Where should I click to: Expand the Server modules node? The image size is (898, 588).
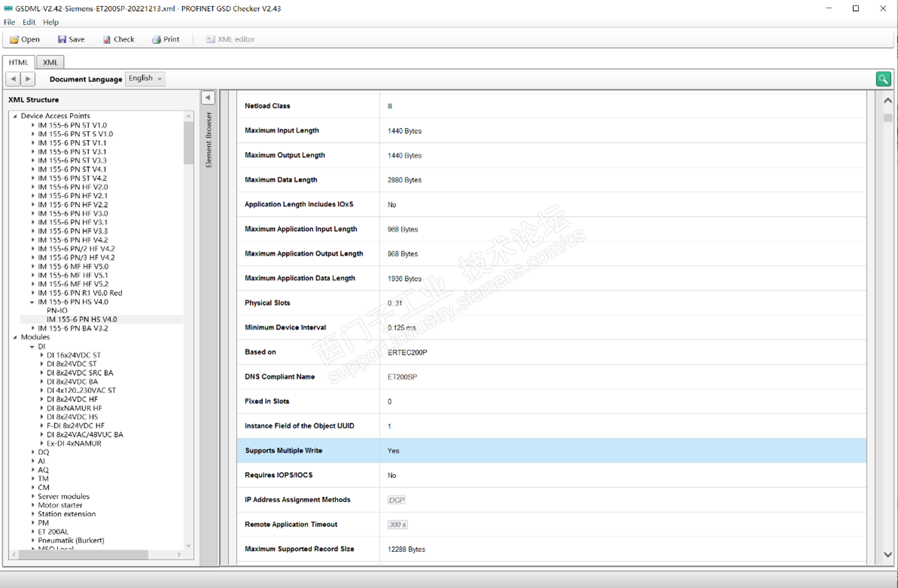[32, 496]
